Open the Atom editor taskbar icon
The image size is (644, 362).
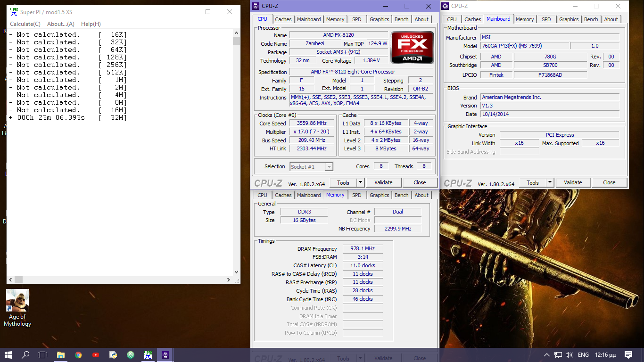coord(131,355)
